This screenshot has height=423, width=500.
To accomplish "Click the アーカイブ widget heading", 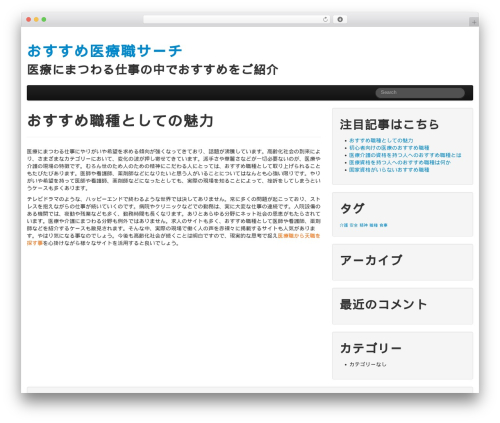I will click(371, 260).
